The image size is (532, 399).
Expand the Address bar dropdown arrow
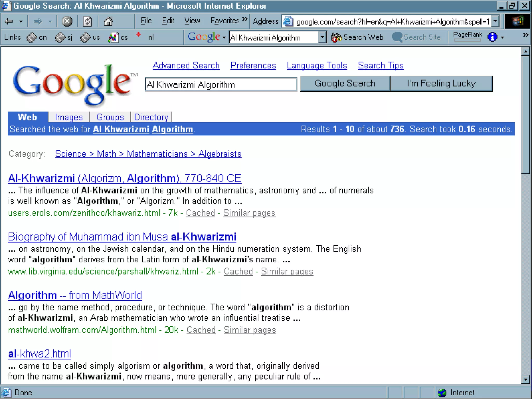(x=495, y=21)
